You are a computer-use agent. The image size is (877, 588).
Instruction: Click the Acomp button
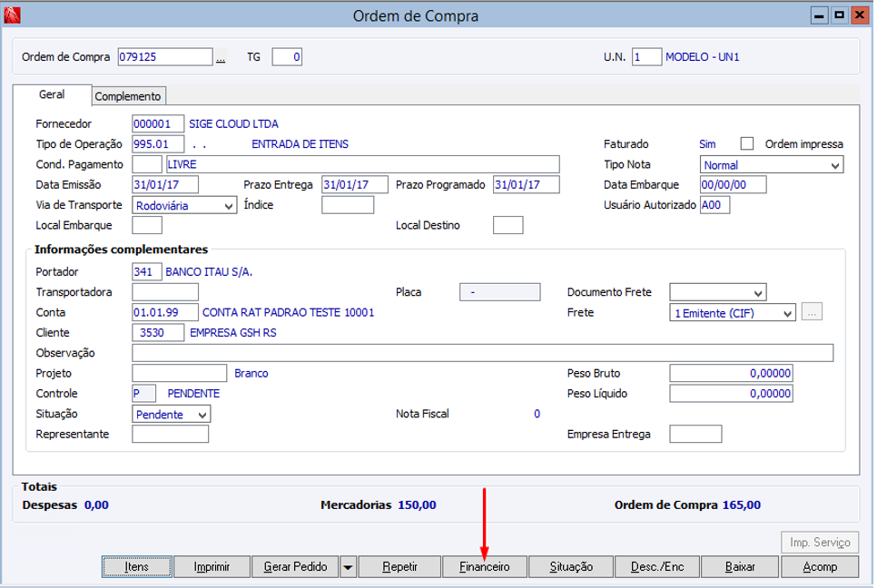820,567
